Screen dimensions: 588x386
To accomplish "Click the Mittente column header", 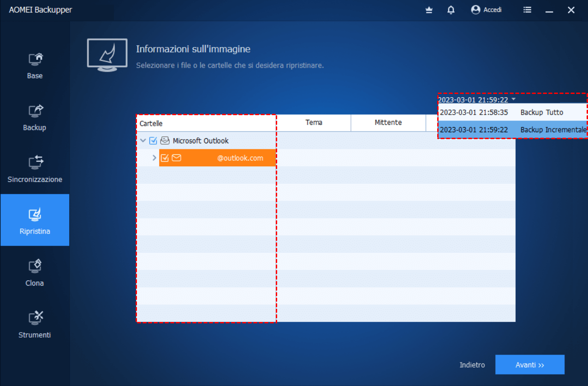I will pos(388,123).
